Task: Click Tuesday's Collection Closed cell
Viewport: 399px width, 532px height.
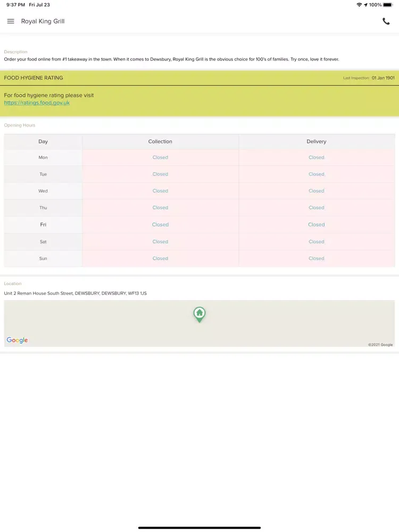Action: coord(160,174)
